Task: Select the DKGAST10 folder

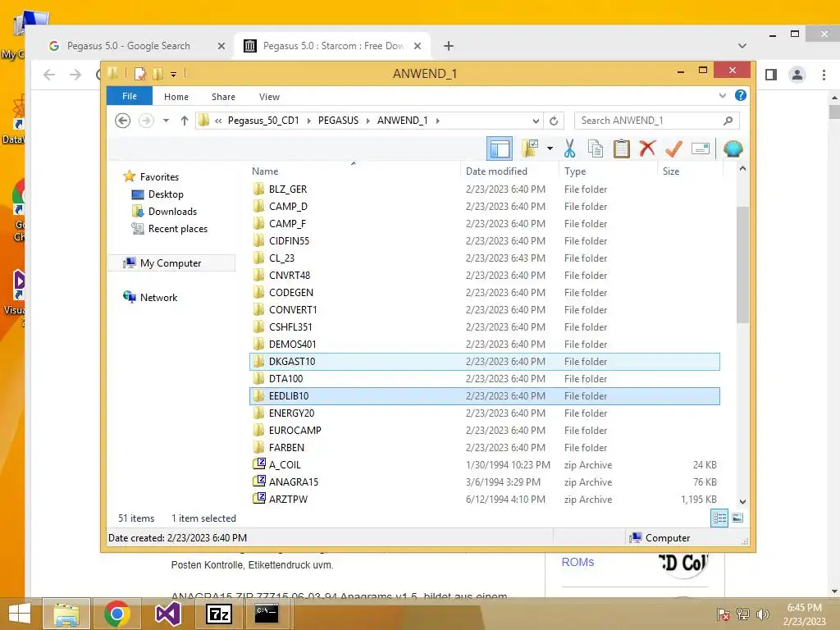Action: coord(484,361)
